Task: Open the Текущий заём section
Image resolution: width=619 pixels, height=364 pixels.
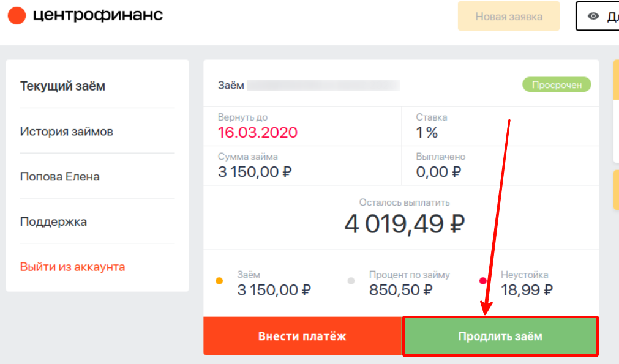Action: pos(63,86)
